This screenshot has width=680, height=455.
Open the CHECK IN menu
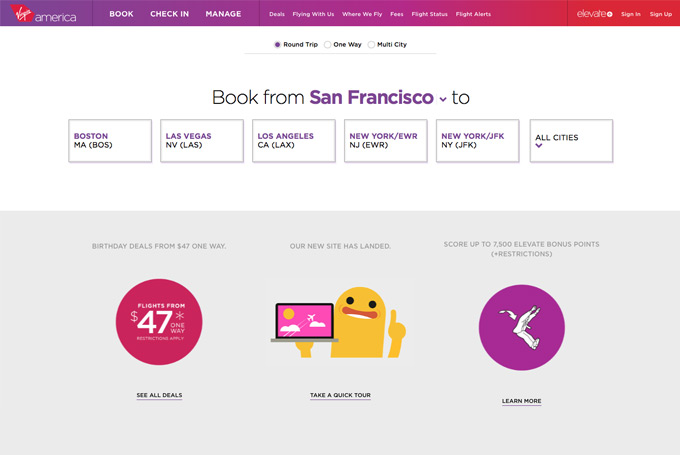point(170,14)
